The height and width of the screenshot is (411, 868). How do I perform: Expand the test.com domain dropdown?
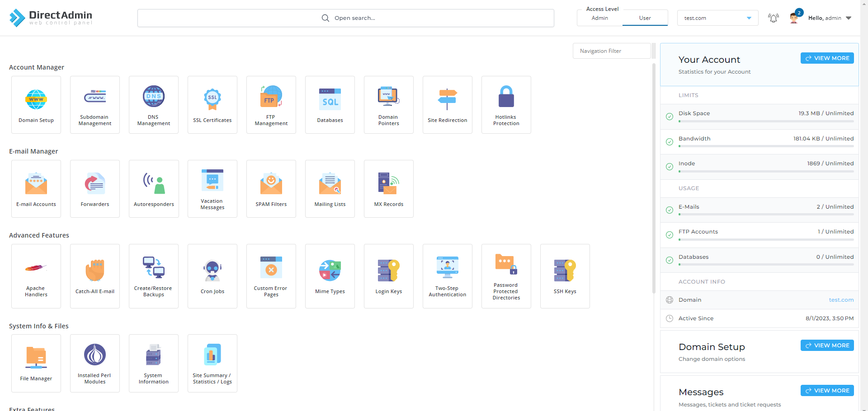717,18
